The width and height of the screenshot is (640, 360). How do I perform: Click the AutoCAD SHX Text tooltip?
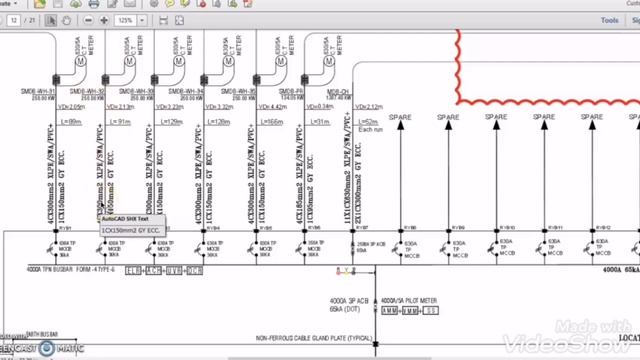coord(133,225)
